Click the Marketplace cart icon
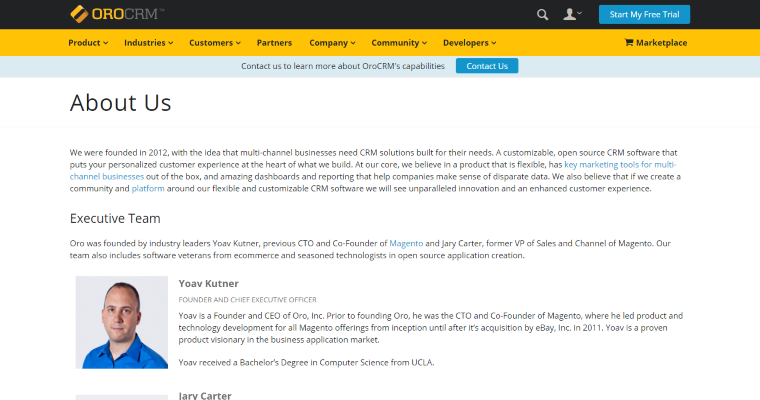The width and height of the screenshot is (760, 400). tap(629, 42)
